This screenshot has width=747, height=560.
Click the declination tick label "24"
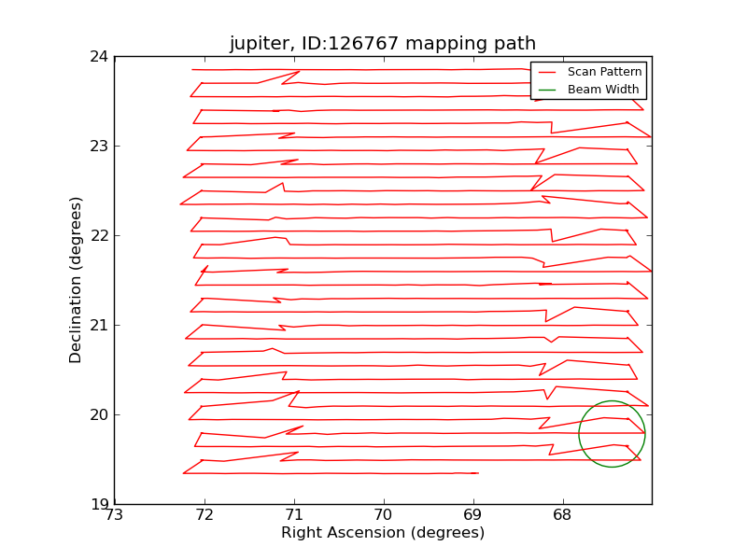tap(99, 57)
